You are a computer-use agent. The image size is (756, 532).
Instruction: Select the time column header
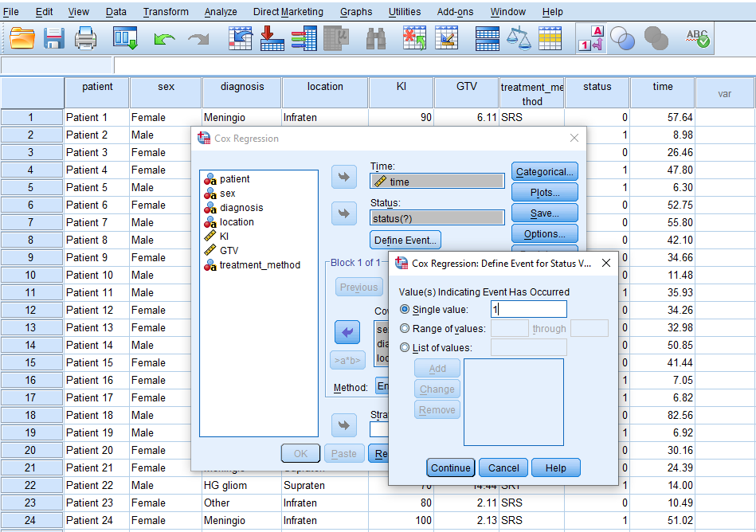(663, 92)
